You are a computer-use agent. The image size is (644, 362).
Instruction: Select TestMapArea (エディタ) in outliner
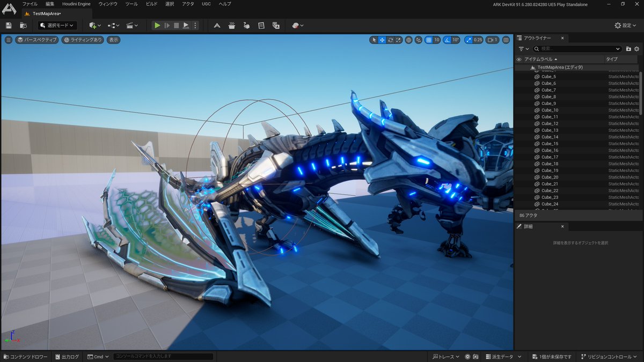click(560, 68)
